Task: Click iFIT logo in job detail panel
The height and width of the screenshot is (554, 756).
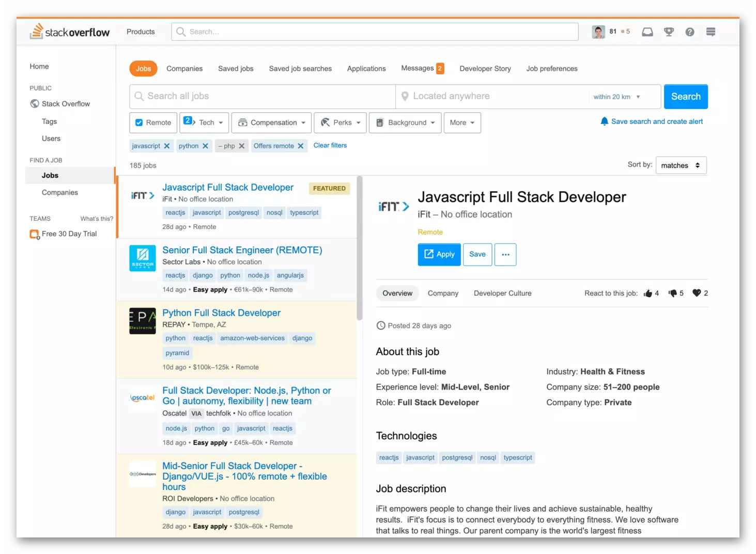Action: (394, 207)
